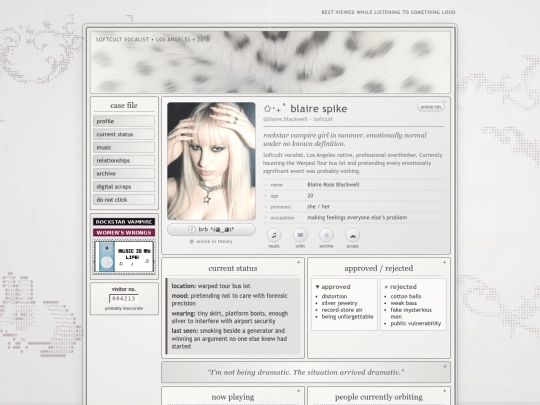Collapse the now playing panel
This screenshot has width=540, height=405.
(299, 391)
